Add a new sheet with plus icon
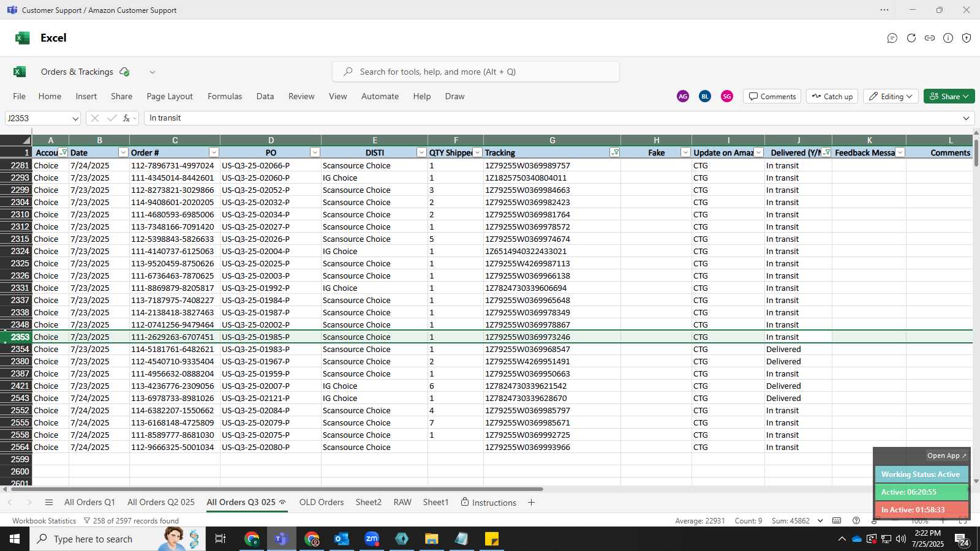Screen dimensions: 980x551 coord(531,502)
